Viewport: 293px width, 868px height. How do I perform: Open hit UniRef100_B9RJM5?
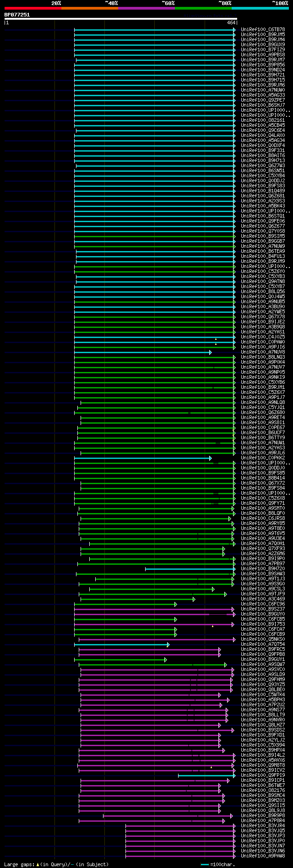263,34
